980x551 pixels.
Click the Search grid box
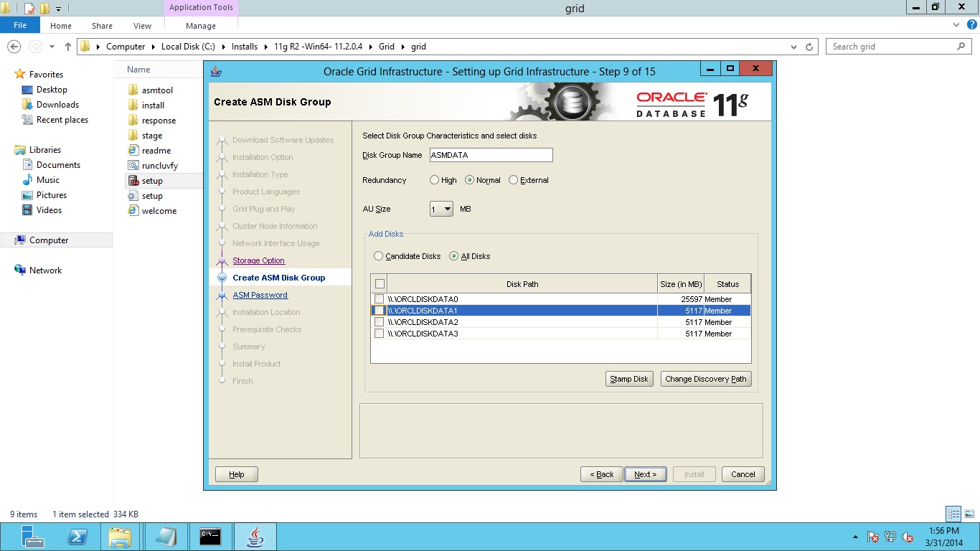pos(899,47)
